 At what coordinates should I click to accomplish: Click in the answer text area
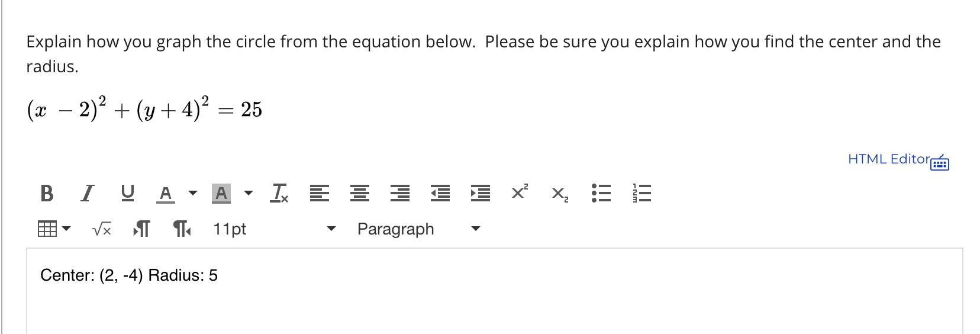coord(494,296)
